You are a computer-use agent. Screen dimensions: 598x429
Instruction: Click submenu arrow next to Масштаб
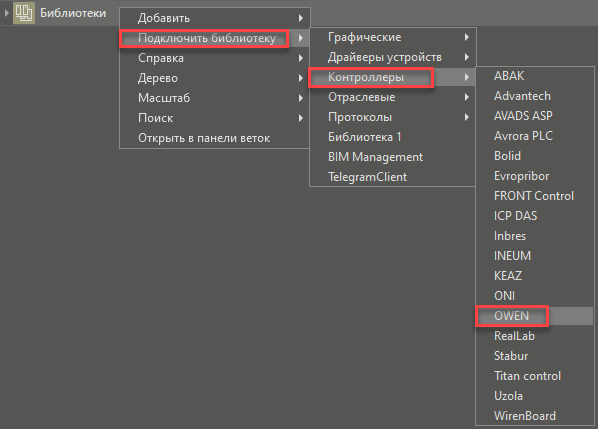tap(301, 98)
